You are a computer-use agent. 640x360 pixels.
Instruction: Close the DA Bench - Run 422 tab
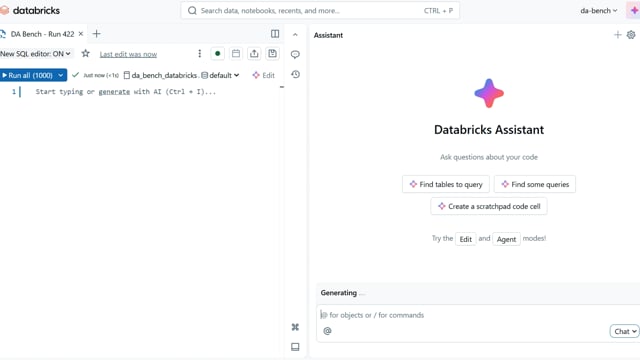(x=81, y=34)
